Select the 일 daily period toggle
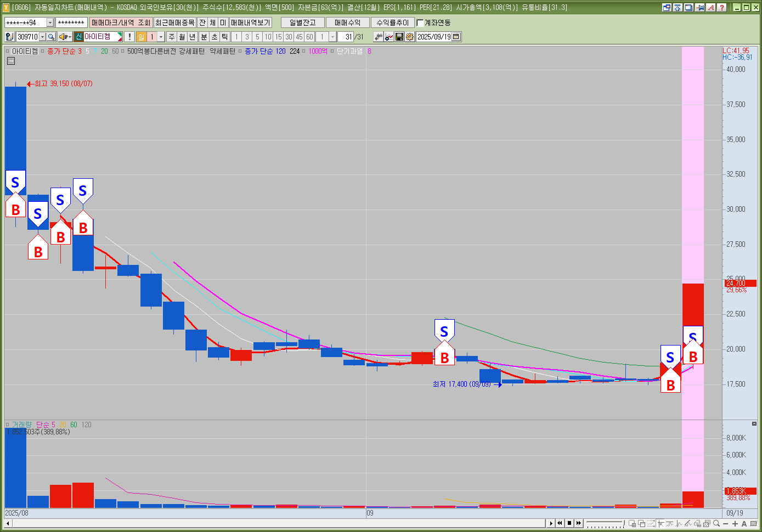 [142, 37]
